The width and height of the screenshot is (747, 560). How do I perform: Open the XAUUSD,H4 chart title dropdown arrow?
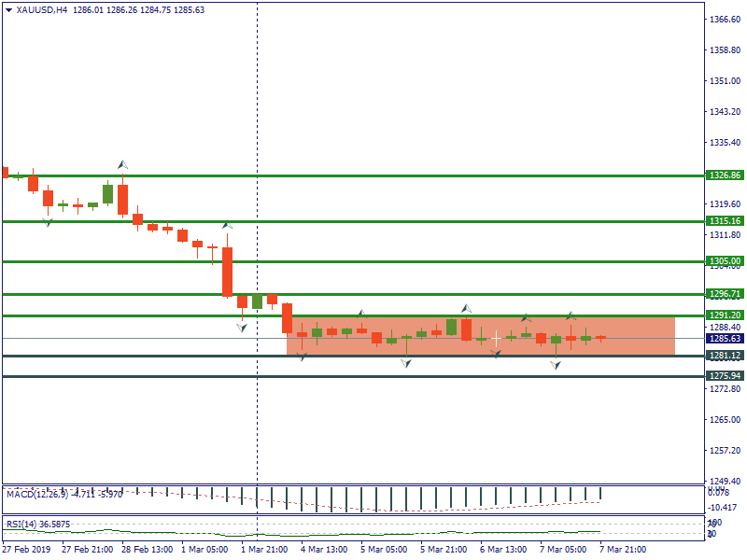pos(8,10)
